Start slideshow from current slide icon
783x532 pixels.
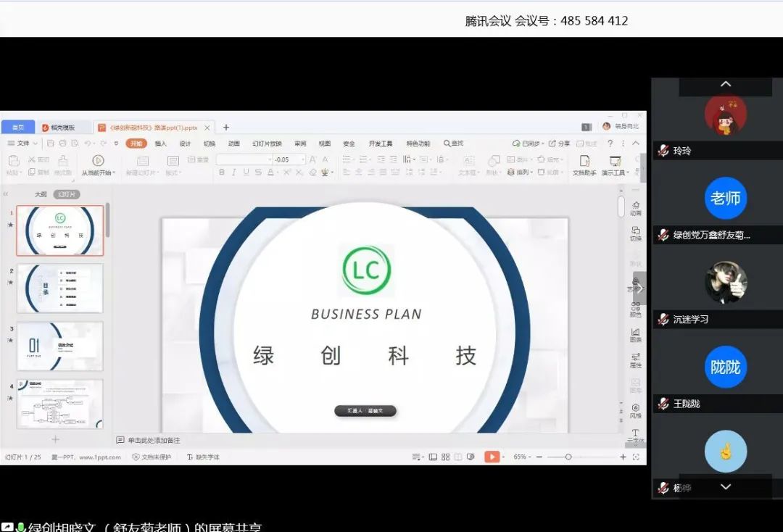pos(98,160)
